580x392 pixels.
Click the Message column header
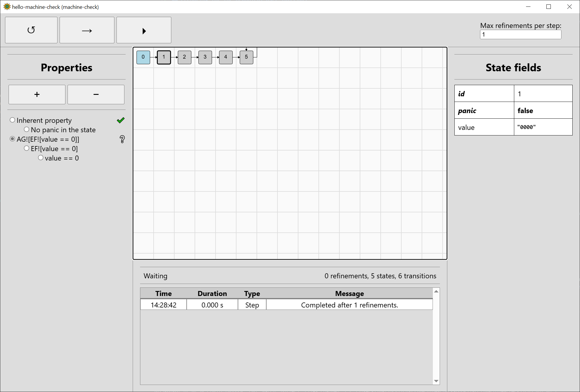point(349,293)
